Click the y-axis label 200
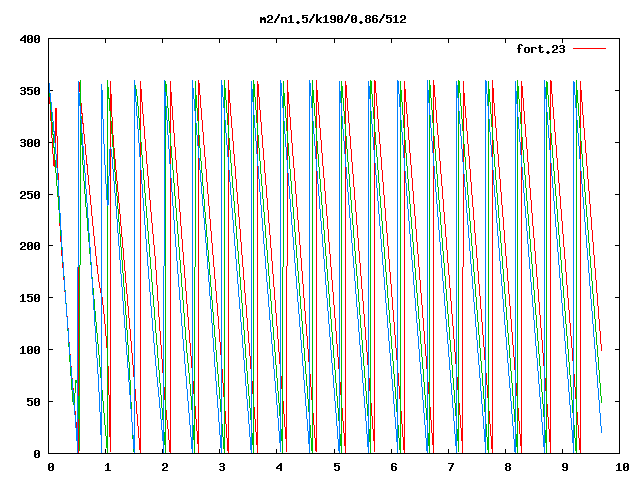This screenshot has width=640, height=480. pos(30,246)
